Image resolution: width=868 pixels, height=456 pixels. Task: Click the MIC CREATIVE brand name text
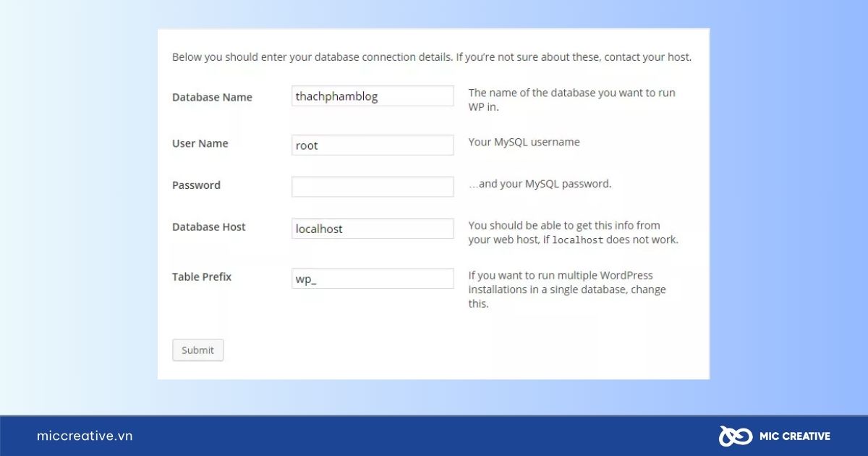(x=795, y=436)
